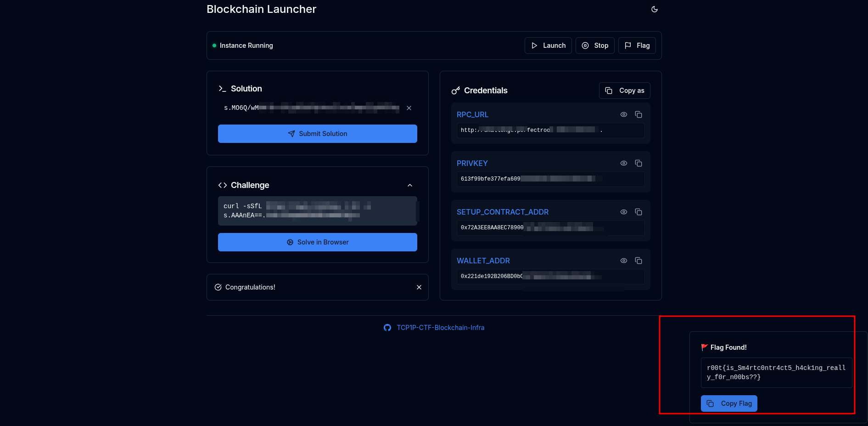Clear the Solution input text

click(x=409, y=108)
